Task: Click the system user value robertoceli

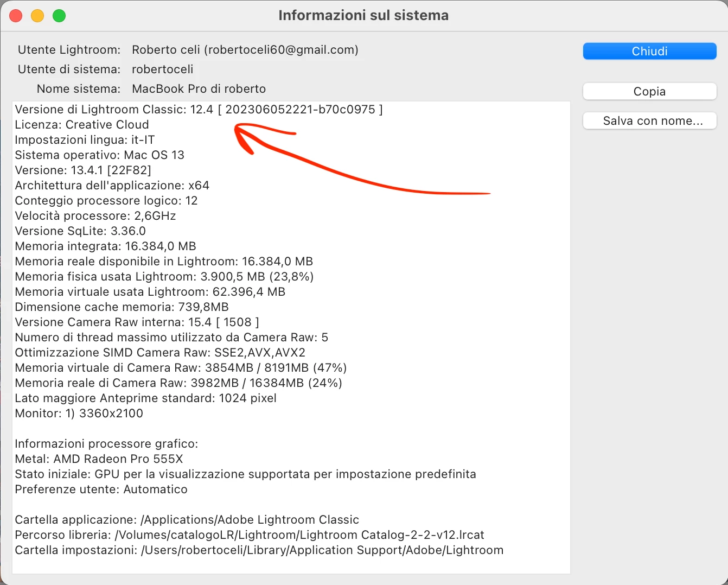Action: pyautogui.click(x=163, y=69)
